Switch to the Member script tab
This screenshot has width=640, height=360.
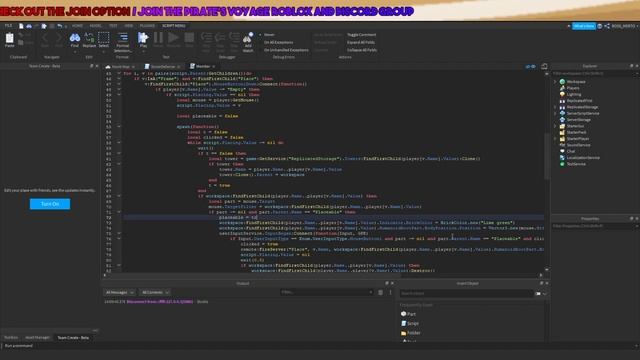click(x=202, y=66)
